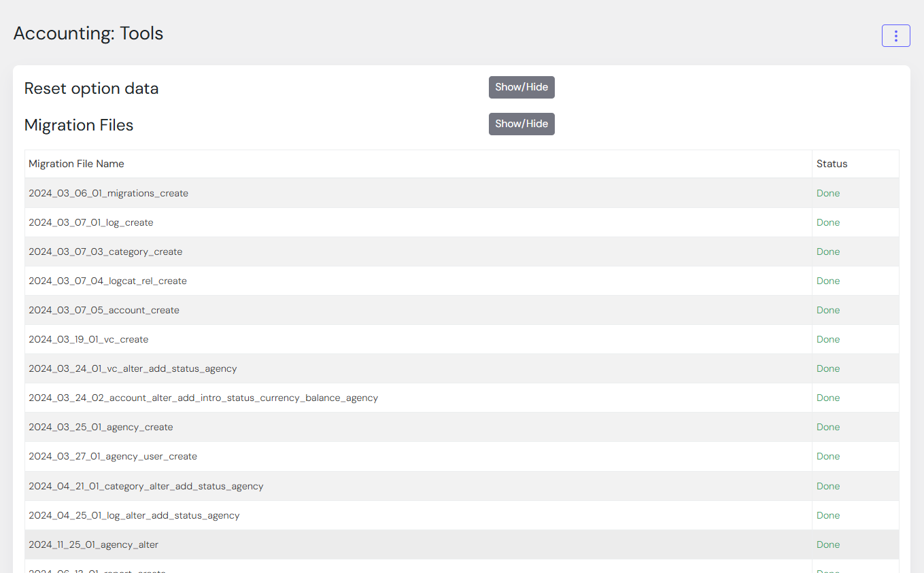
Task: Select the 2024_03_19_01_vc_create entry
Action: 88,339
